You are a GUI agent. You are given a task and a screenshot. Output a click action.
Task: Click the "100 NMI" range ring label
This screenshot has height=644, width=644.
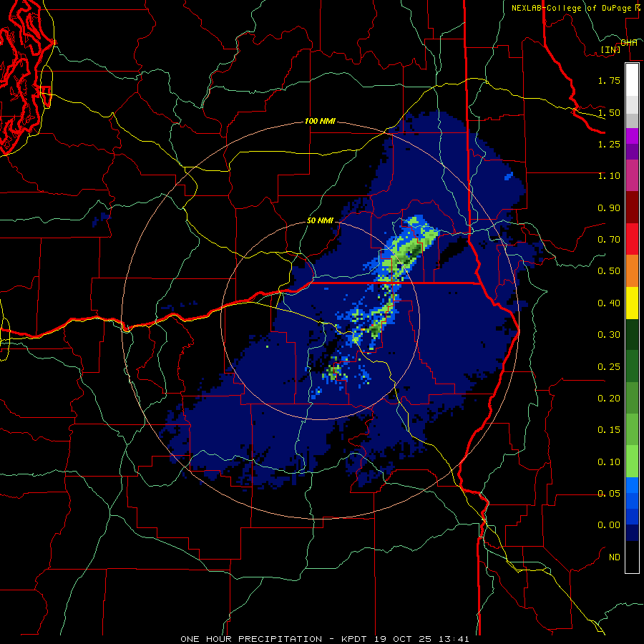320,122
